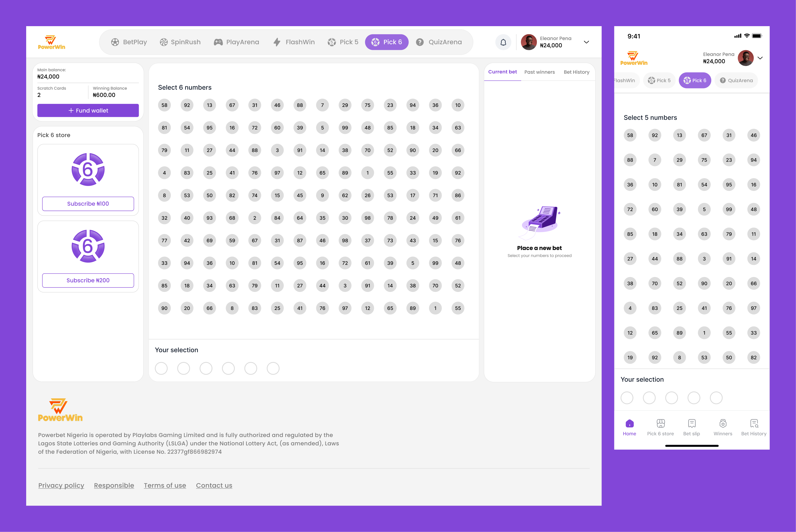
Task: Tap the Home icon in the mobile bottom bar
Action: coord(629,423)
